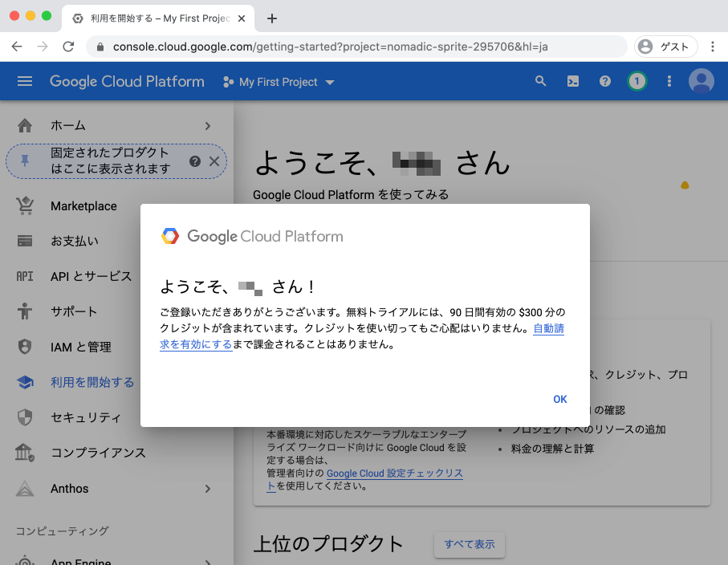Open the browser three-dot menu
This screenshot has width=728, height=565.
(x=712, y=47)
